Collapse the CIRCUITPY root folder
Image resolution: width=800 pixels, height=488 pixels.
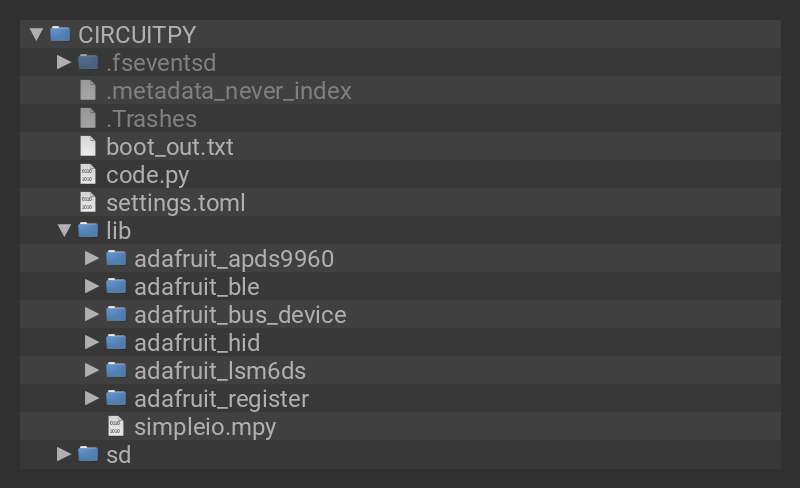(37, 34)
